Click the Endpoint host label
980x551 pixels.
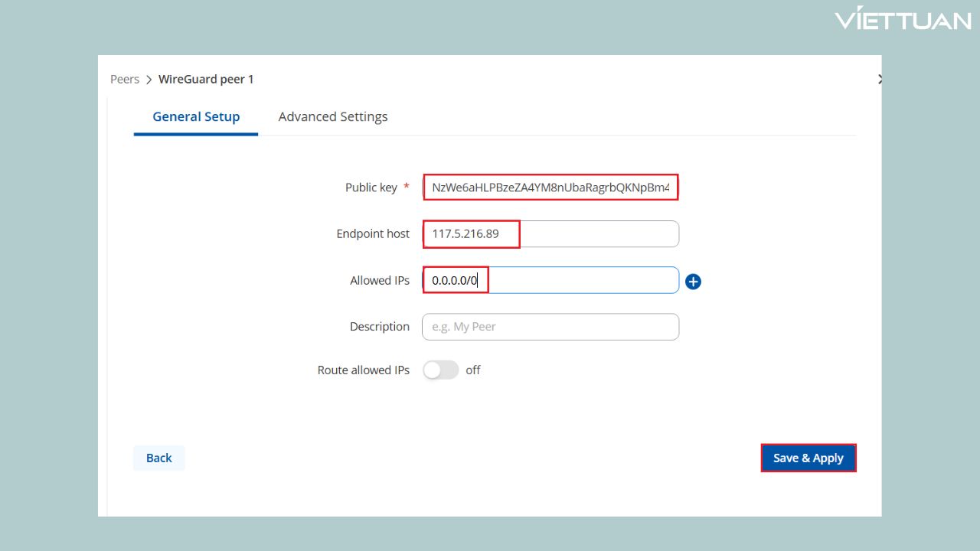point(373,234)
